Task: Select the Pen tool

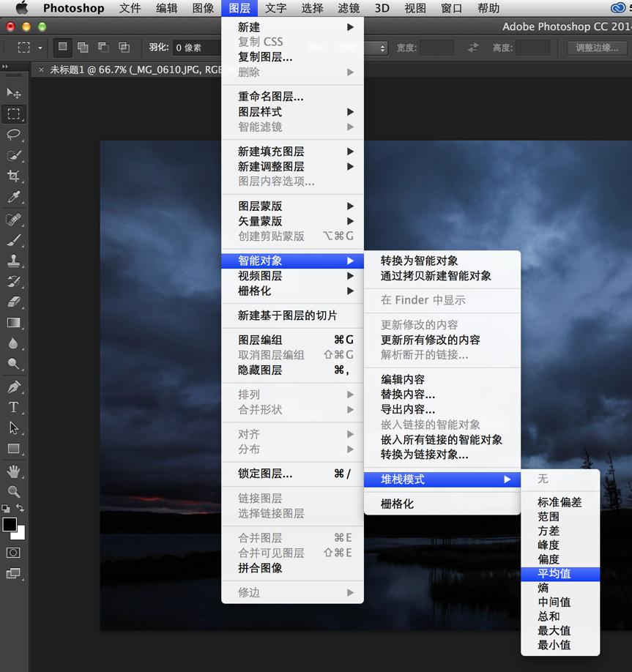Action: click(x=13, y=387)
